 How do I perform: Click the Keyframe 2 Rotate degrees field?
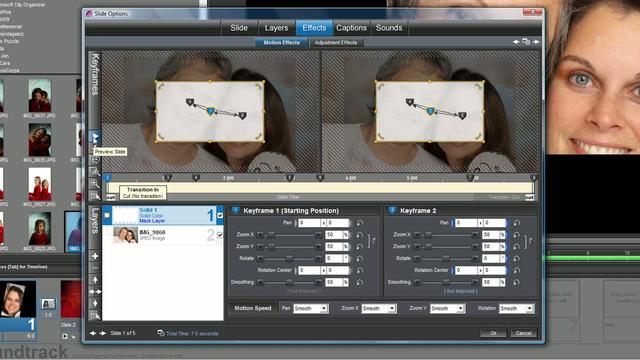point(491,258)
